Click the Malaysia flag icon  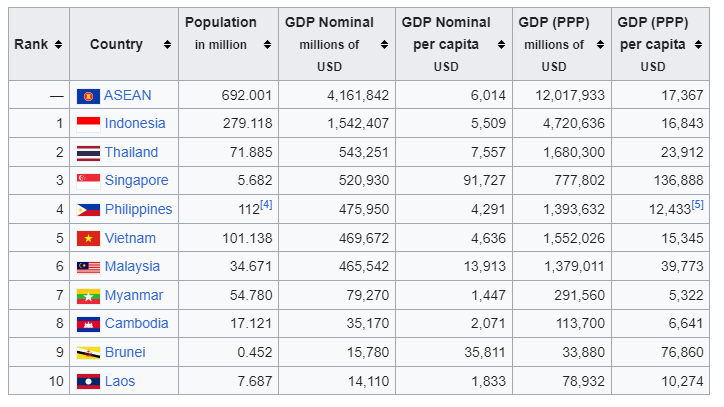tap(88, 267)
